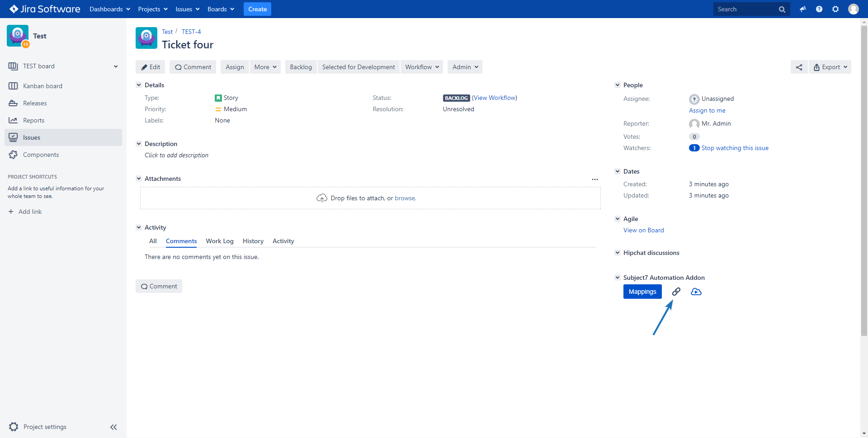Open the Workflow dropdown
The width and height of the screenshot is (868, 438).
pos(421,67)
